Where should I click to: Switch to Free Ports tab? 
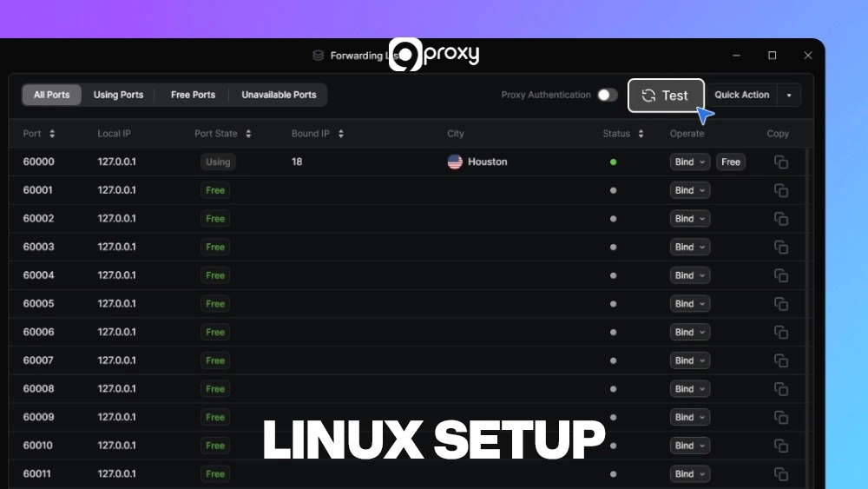(193, 95)
